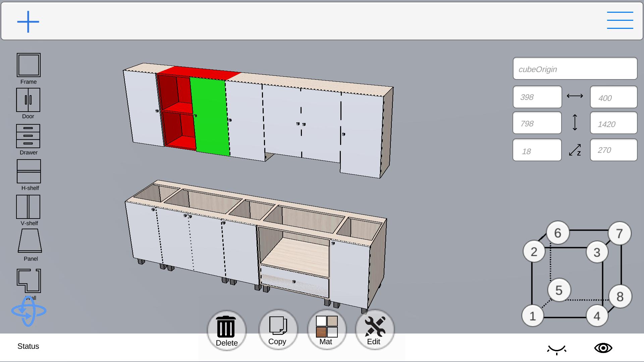Open the Edit tools panel
This screenshot has height=362, width=644.
click(375, 327)
